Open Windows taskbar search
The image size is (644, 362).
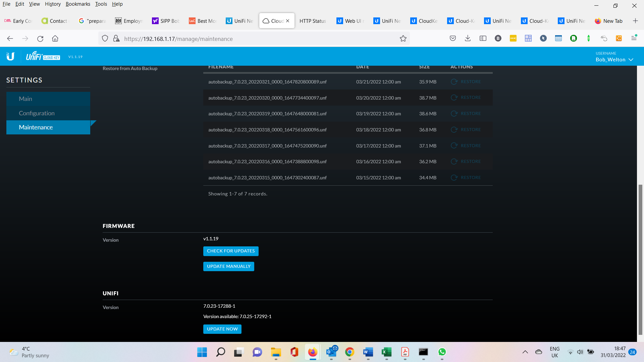click(x=220, y=352)
